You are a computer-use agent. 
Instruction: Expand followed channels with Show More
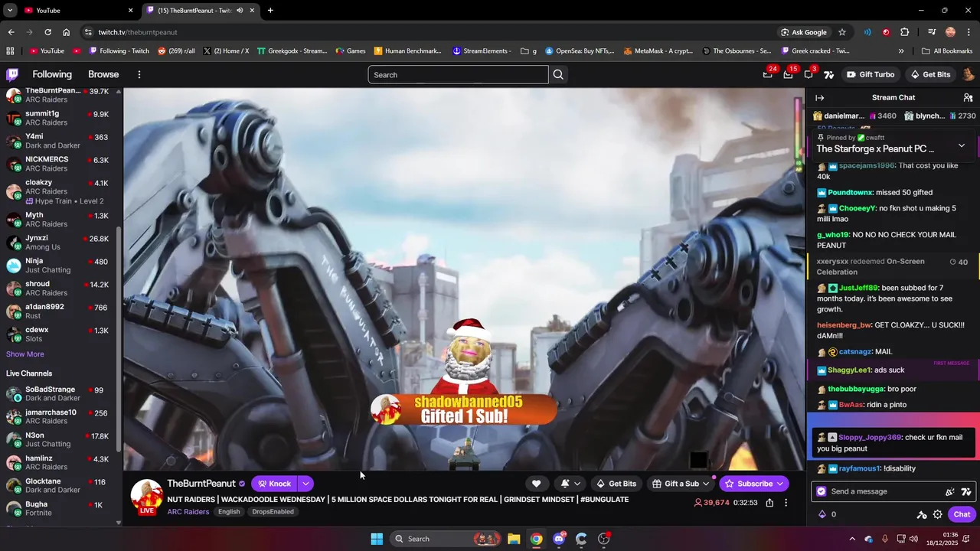click(25, 354)
